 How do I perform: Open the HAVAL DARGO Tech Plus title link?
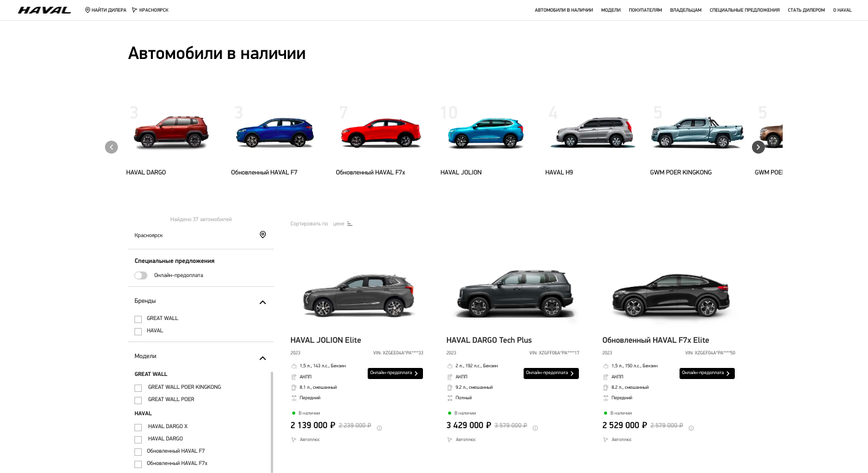[489, 340]
